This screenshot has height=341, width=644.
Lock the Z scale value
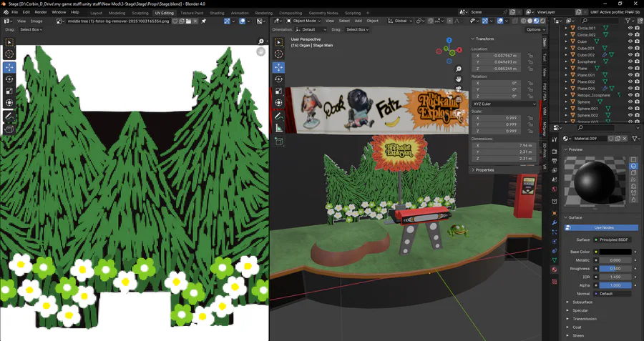[x=530, y=131]
